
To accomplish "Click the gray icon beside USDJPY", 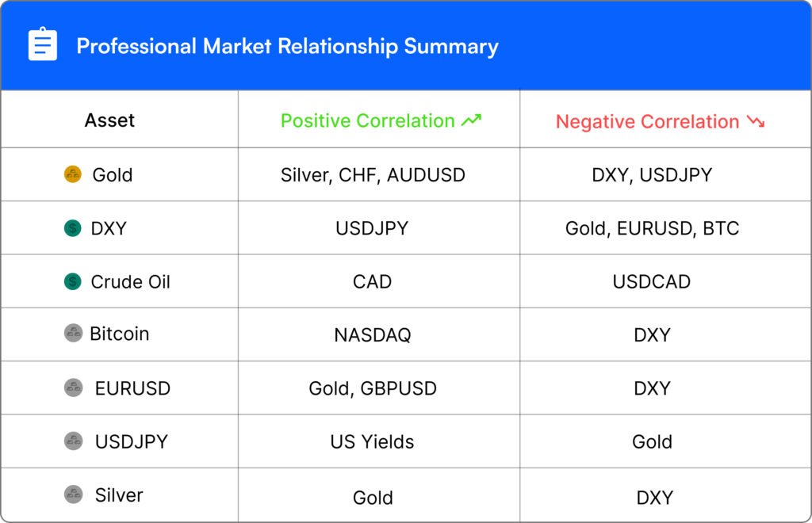I will point(73,441).
